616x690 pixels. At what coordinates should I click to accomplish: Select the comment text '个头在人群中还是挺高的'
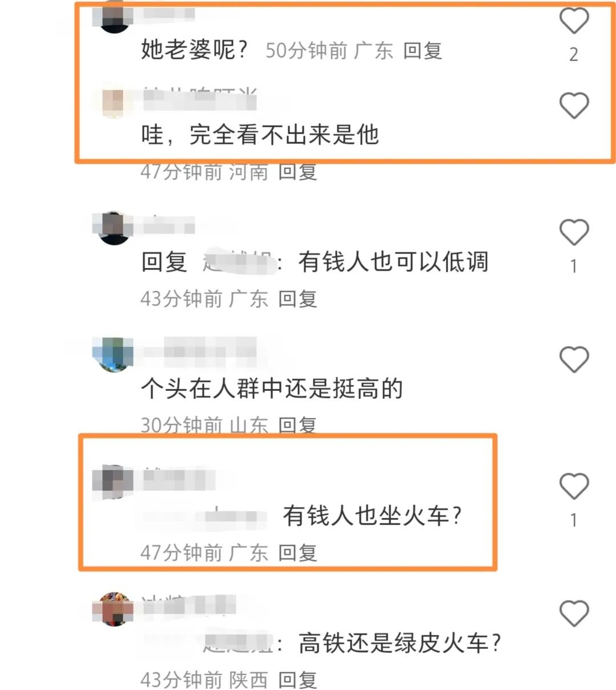point(272,389)
